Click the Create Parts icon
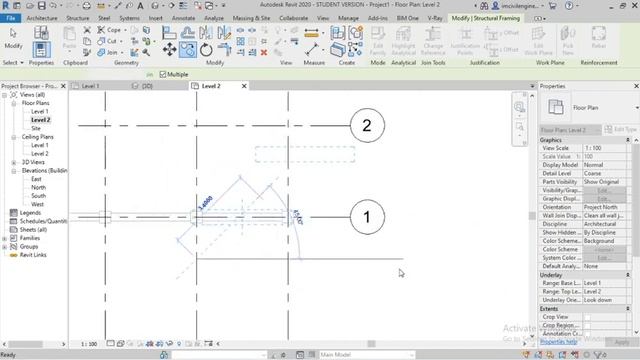Viewport: 640px width, 360px height. 338,50
